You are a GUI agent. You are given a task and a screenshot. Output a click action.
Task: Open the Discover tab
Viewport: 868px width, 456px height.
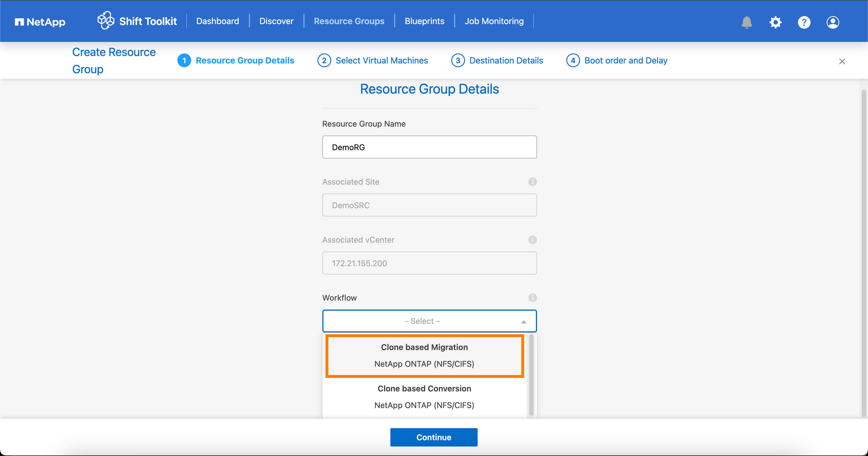click(x=276, y=21)
